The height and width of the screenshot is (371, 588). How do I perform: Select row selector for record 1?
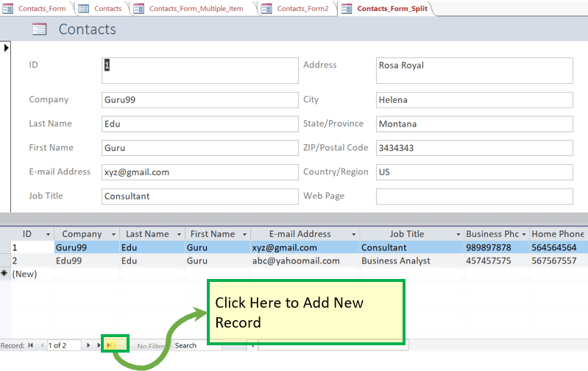[5, 247]
